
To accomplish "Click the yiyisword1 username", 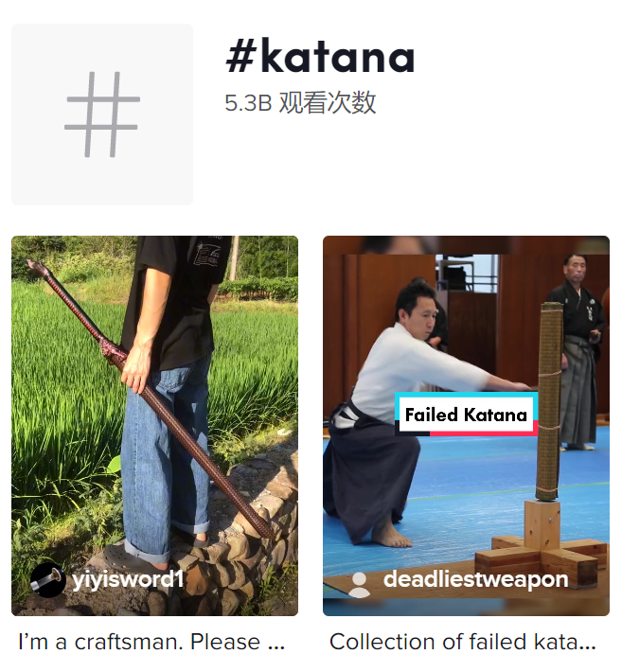I will (128, 579).
